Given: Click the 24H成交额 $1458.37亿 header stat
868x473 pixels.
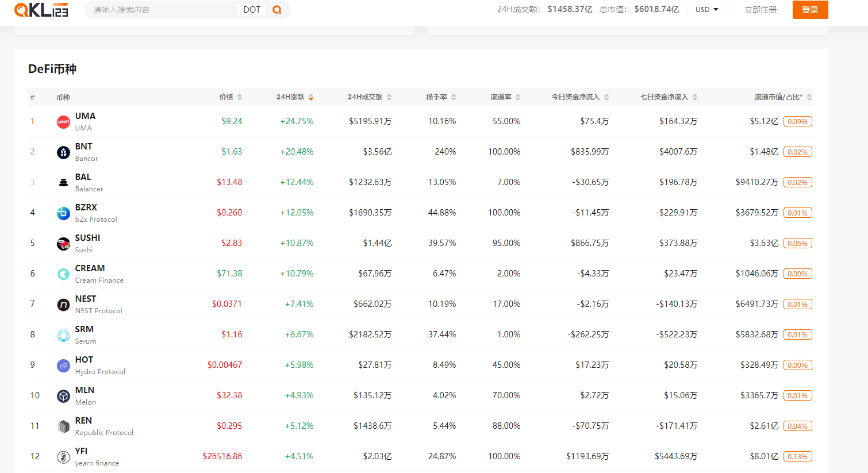Looking at the screenshot, I should coord(544,9).
